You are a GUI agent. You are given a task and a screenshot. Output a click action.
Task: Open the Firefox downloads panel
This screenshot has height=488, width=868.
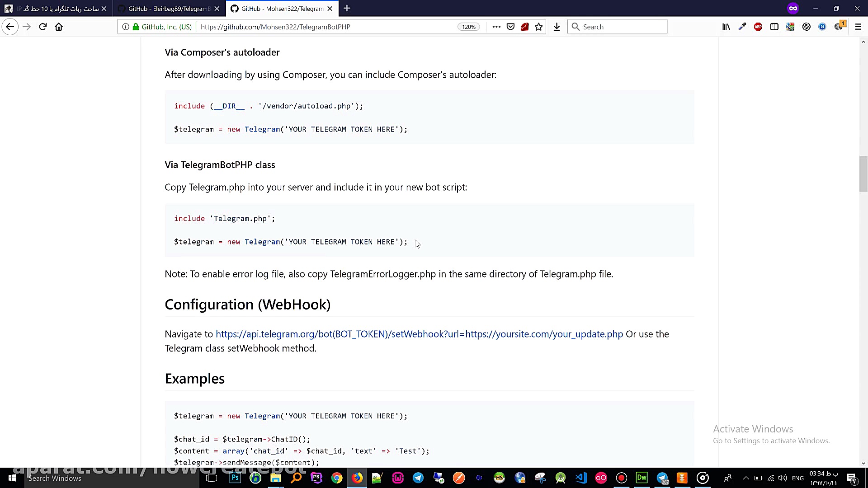[557, 27]
